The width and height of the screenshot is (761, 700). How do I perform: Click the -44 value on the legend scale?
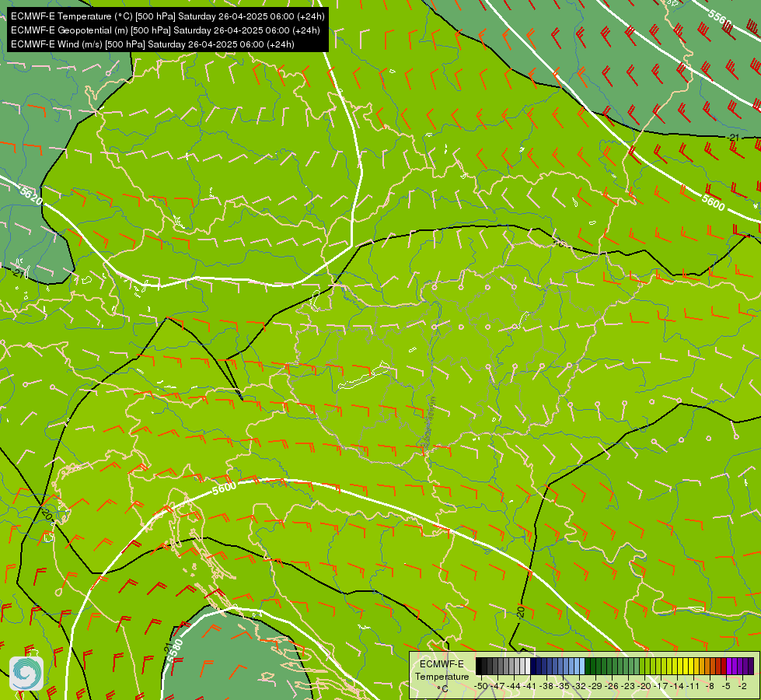click(x=514, y=686)
